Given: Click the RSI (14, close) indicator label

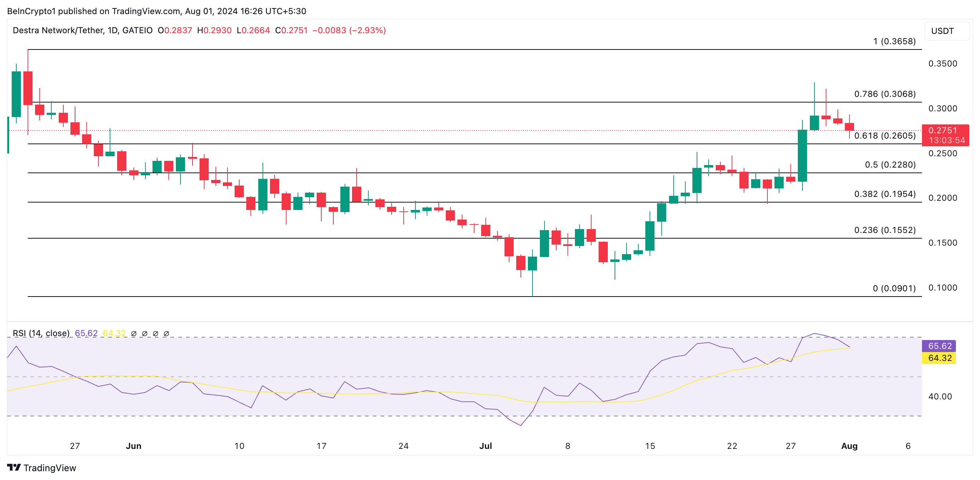Looking at the screenshot, I should click(x=41, y=333).
